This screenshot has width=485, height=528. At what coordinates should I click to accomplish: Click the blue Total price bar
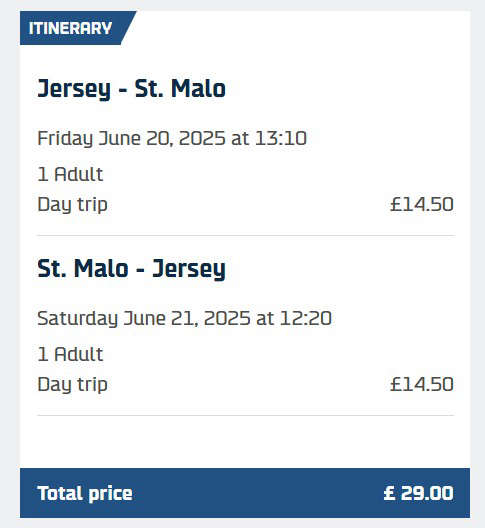[245, 493]
